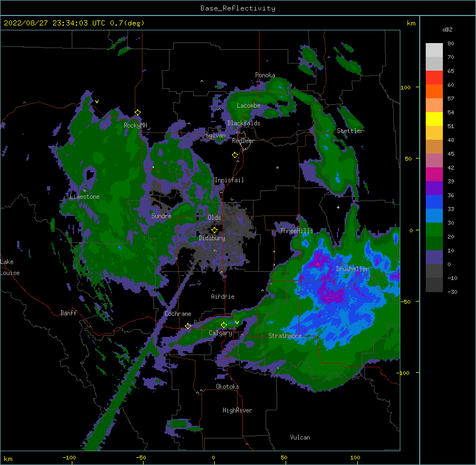
Task: Click the Blackfalds label
Action: [244, 123]
